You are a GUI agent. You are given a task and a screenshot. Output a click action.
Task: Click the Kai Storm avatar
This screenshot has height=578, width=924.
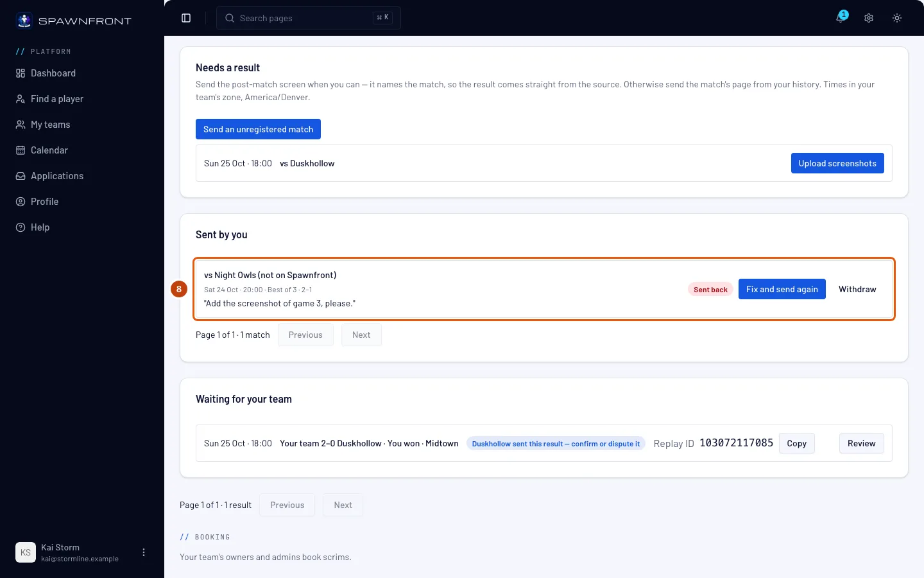pyautogui.click(x=26, y=552)
